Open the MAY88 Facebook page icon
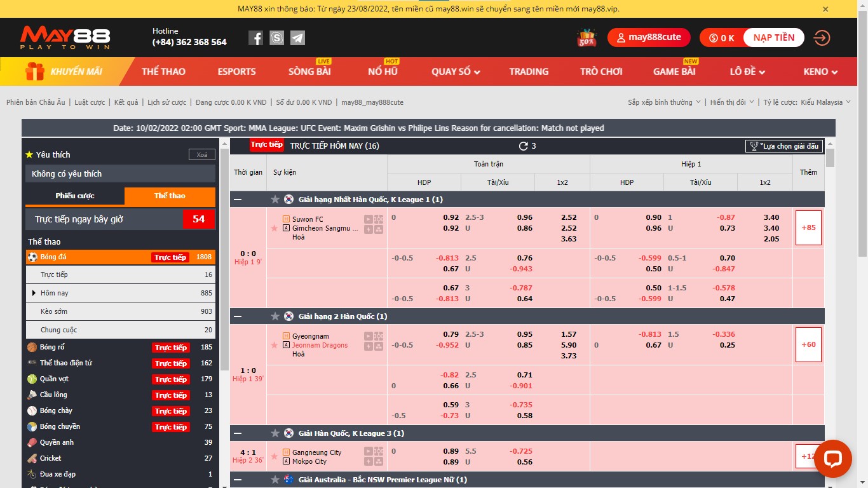 click(x=255, y=38)
